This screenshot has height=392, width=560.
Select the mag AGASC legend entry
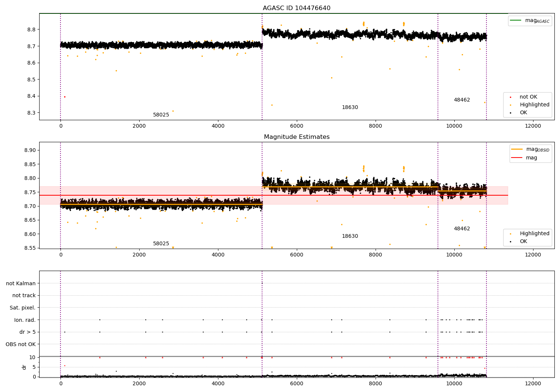(530, 21)
